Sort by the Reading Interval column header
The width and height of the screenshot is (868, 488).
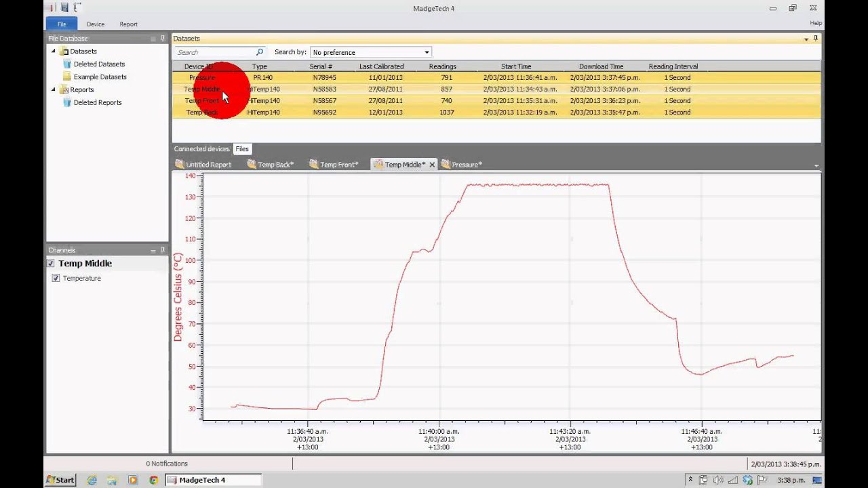click(x=673, y=66)
